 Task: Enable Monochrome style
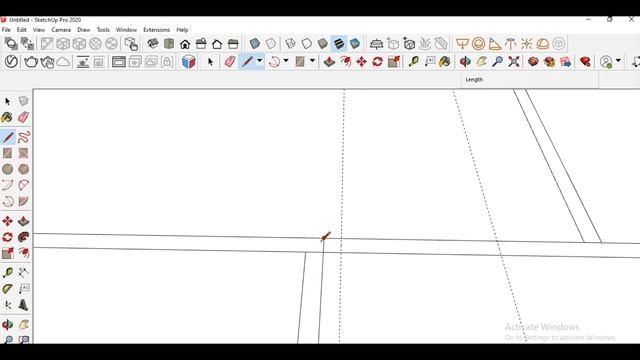[x=355, y=44]
